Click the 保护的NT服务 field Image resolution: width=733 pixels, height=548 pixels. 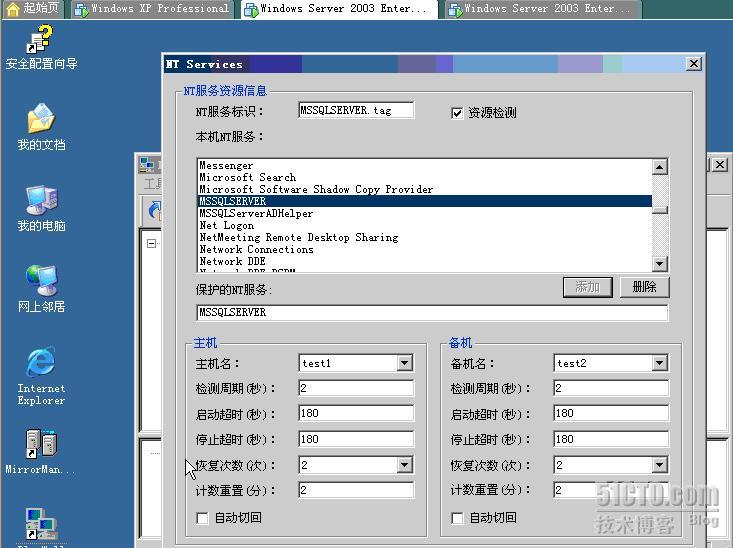coord(432,312)
